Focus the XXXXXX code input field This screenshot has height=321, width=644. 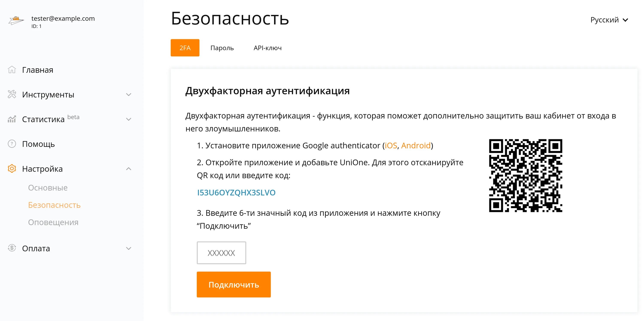(222, 253)
